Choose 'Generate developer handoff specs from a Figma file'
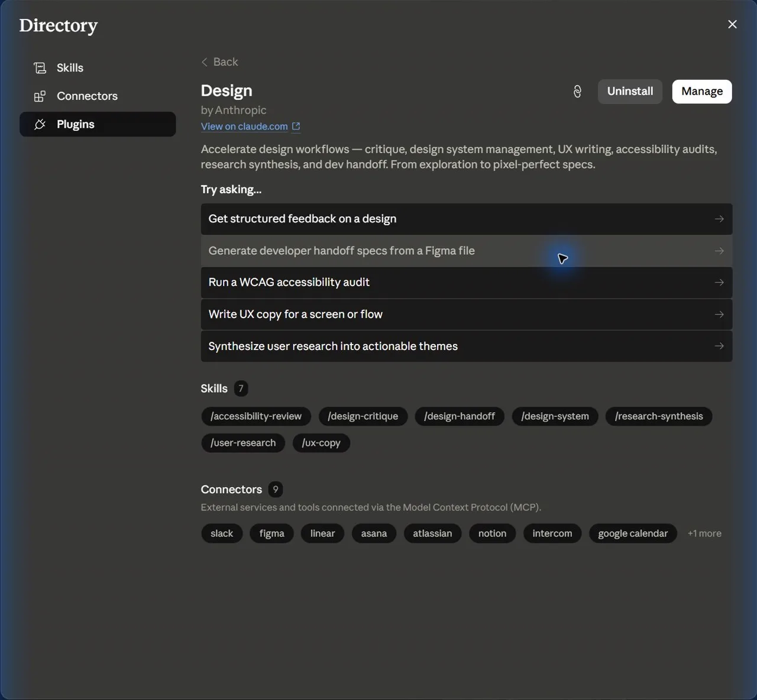The image size is (757, 700). tap(467, 251)
